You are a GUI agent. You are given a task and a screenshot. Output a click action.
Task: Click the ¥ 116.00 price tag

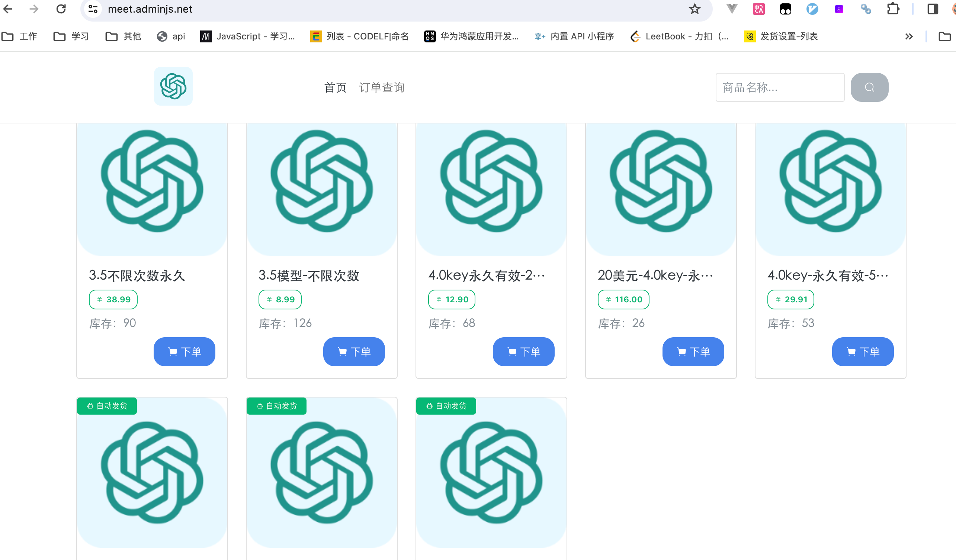623,300
